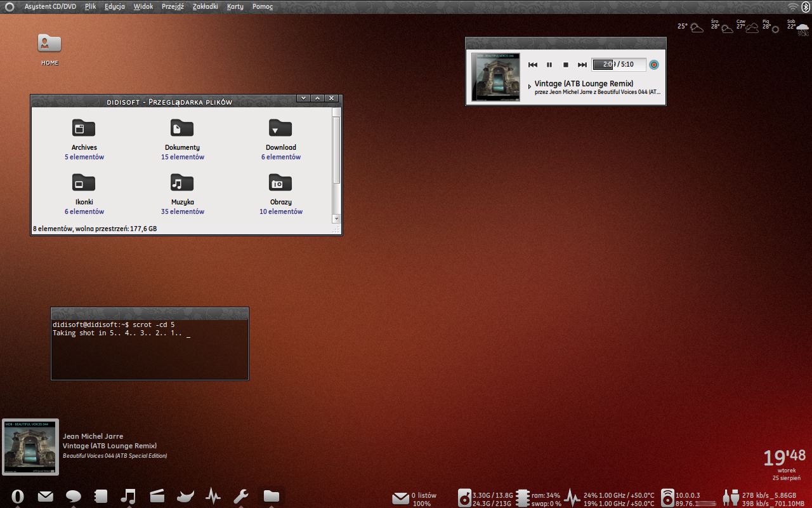Screen dimensions: 812x508
Task: Open the Widok menu
Action: point(143,6)
